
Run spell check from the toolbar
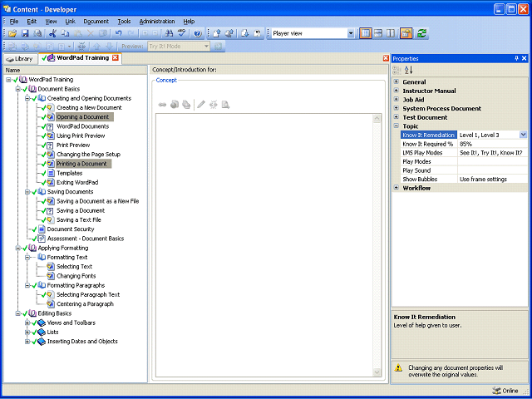coord(182,33)
